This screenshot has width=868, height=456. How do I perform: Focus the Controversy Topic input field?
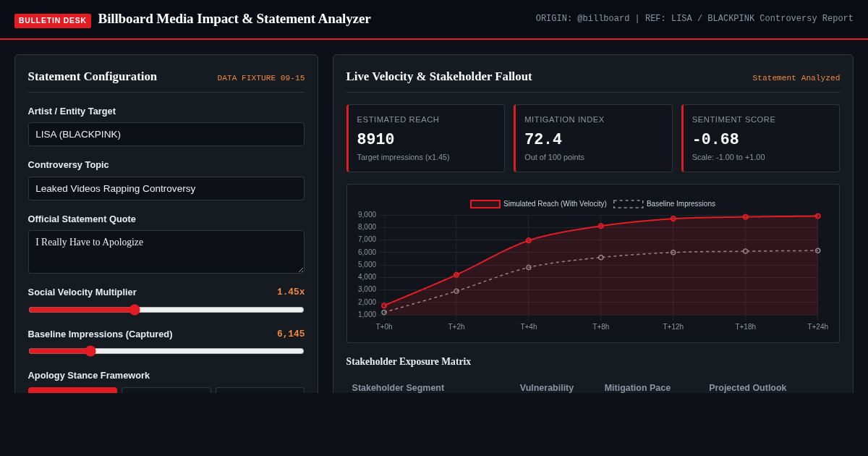[x=166, y=188]
